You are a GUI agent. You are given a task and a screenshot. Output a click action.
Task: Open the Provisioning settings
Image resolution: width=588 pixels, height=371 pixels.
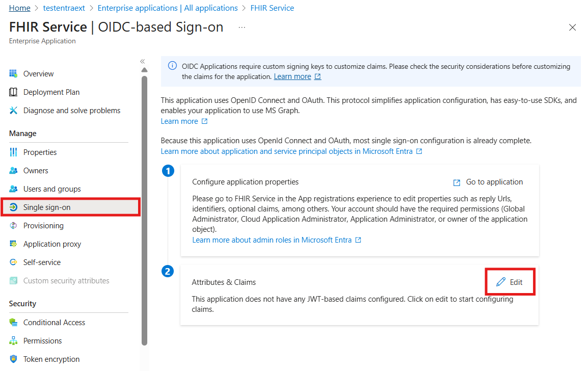43,225
